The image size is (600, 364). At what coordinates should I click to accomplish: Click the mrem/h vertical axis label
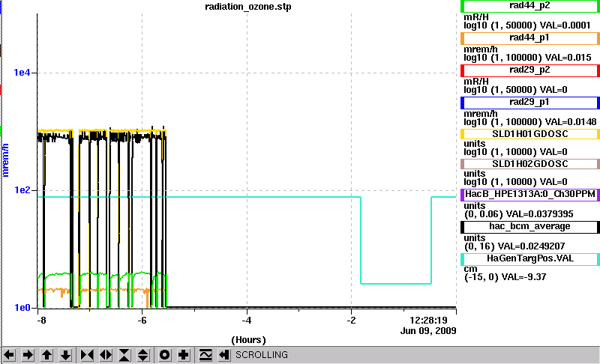tap(5, 160)
